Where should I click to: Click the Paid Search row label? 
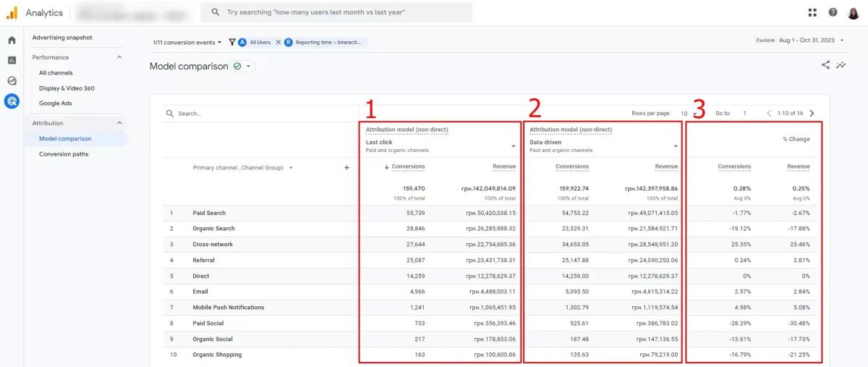pos(209,213)
